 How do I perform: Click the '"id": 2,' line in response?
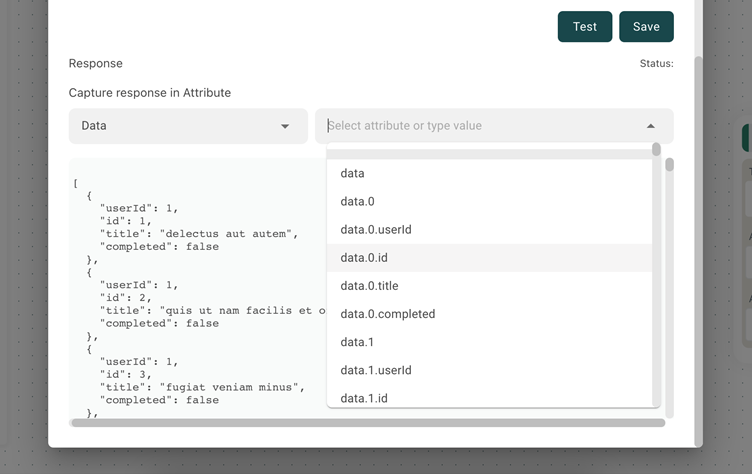pos(126,297)
